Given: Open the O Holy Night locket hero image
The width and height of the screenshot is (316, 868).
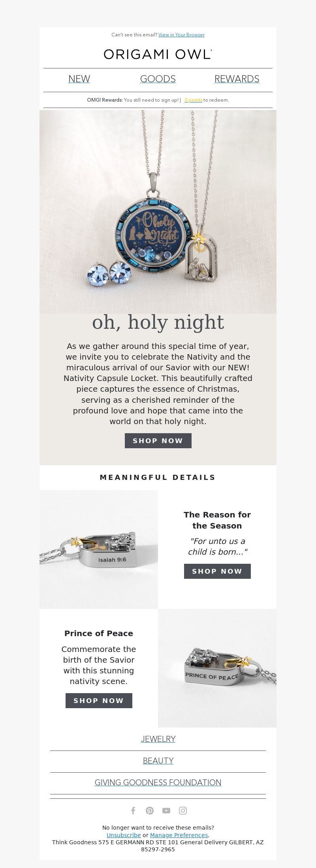Looking at the screenshot, I should 158,212.
